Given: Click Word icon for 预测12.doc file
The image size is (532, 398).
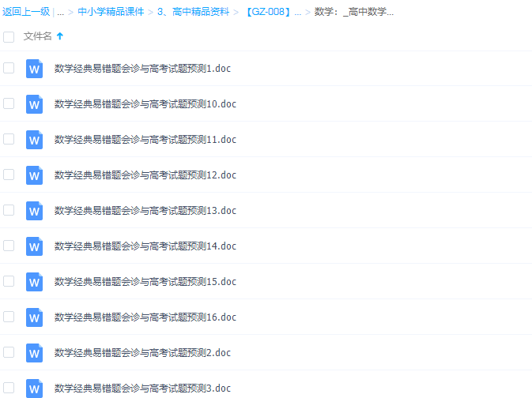Looking at the screenshot, I should [x=34, y=175].
